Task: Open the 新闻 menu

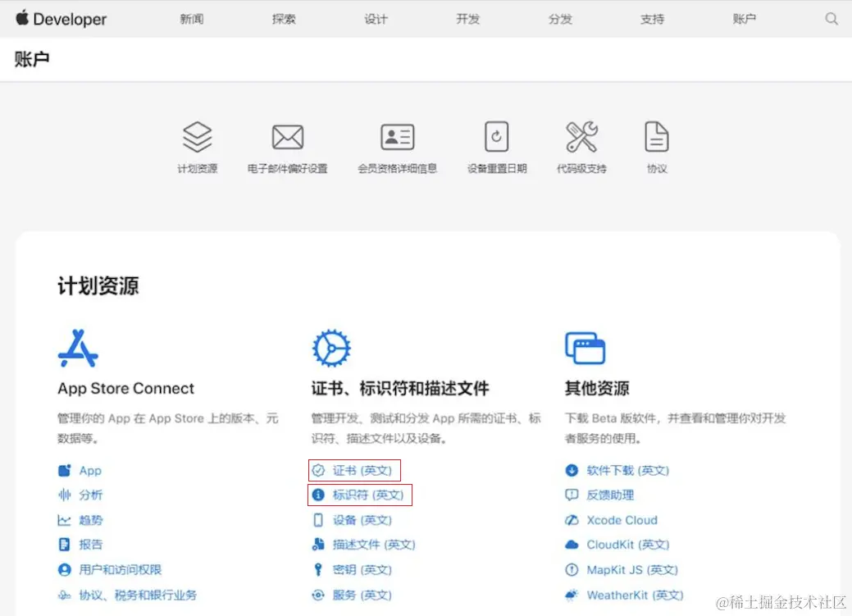Action: click(192, 19)
